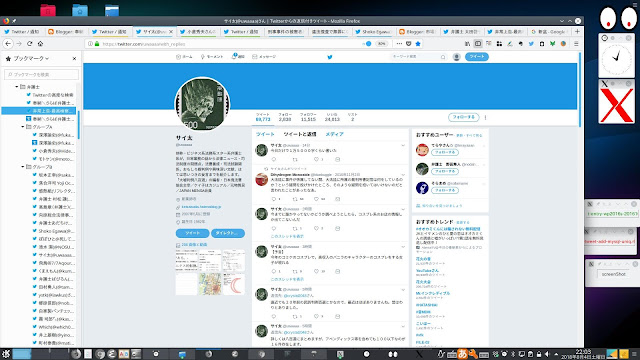This screenshot has height=360, width=640.
Task: Open the ブックマーク sidebar dropdown
Action: 28,59
